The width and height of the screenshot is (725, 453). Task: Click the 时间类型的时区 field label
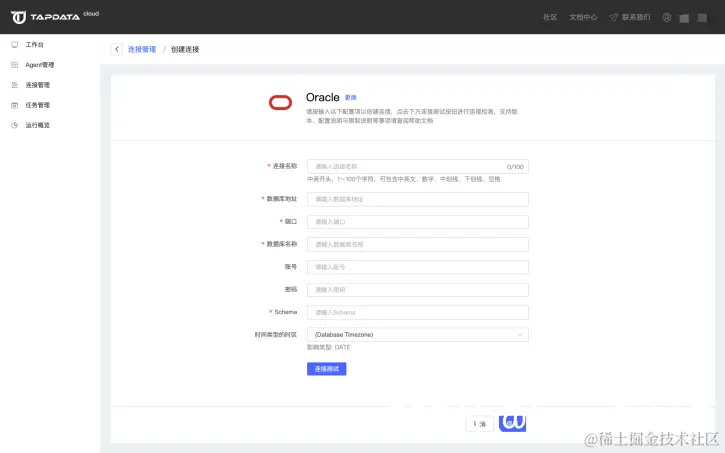(x=276, y=335)
